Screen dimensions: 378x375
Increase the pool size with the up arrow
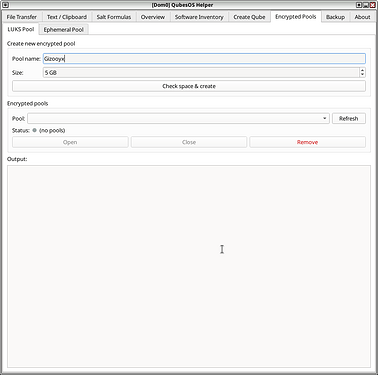(362, 70)
